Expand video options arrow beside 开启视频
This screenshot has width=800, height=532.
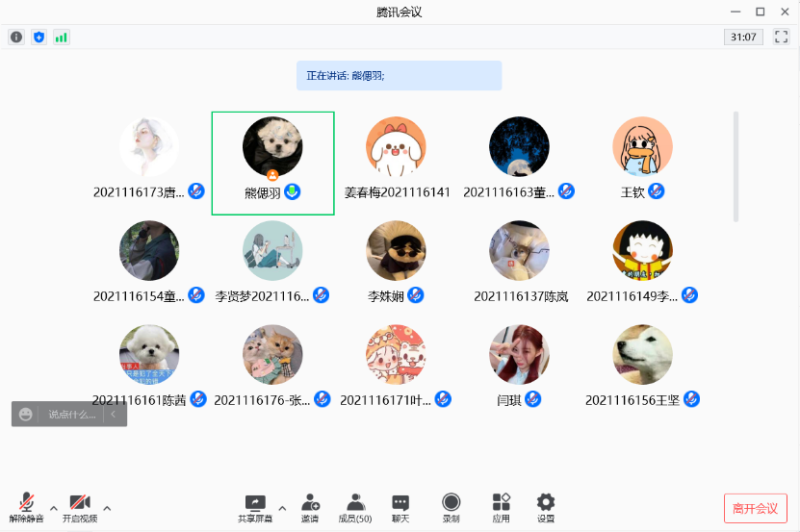click(x=107, y=508)
